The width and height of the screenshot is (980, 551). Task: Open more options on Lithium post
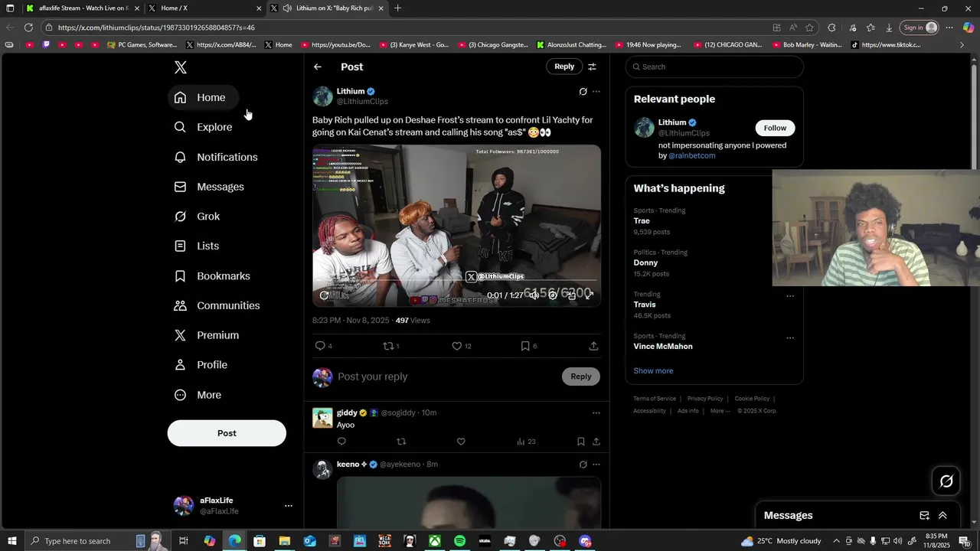596,92
